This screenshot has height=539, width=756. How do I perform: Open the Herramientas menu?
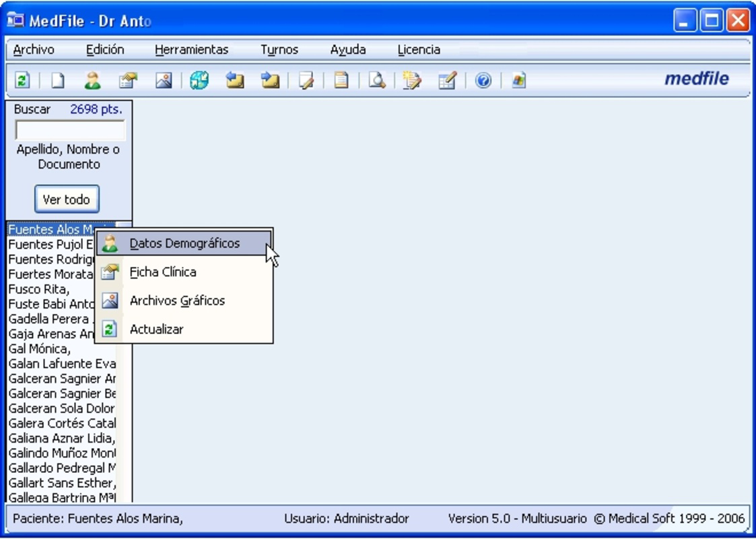click(191, 50)
